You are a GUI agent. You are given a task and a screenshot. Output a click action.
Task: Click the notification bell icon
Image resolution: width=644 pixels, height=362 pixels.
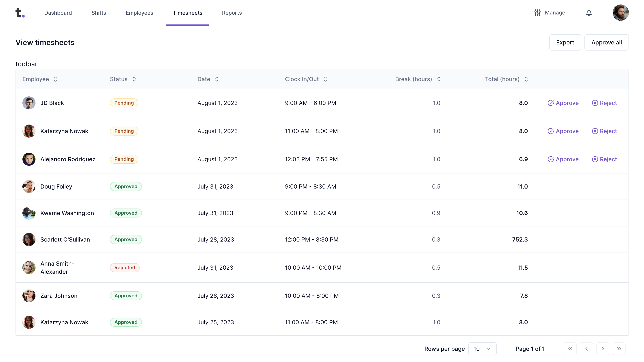pos(589,12)
